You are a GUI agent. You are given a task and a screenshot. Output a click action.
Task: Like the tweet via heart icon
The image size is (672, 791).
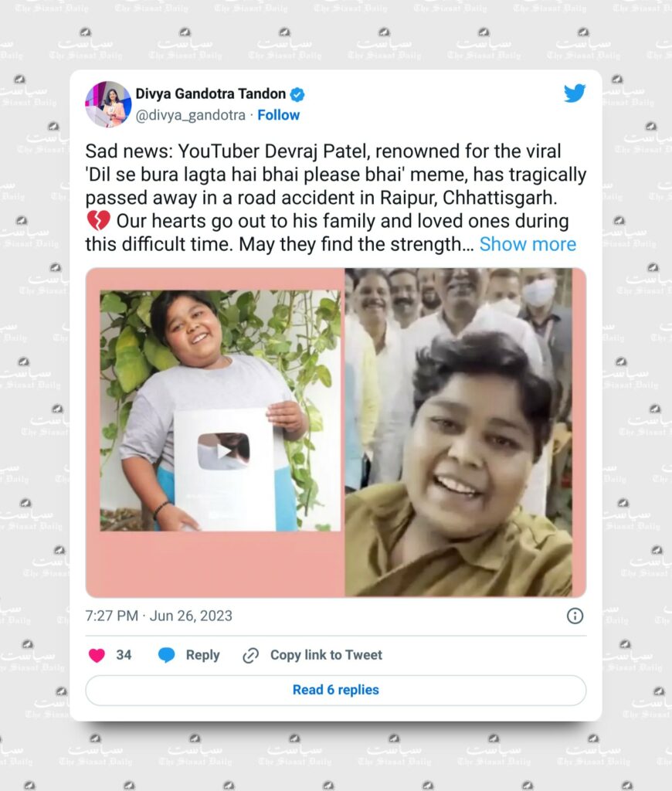[97, 655]
